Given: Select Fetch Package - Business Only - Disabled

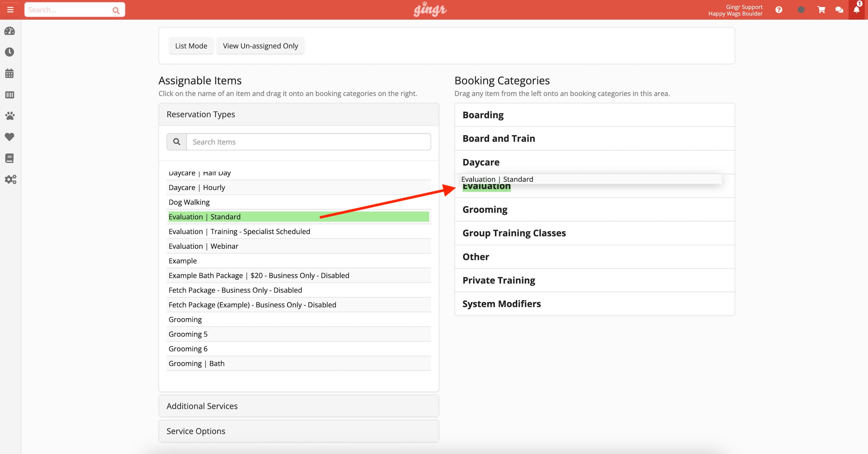Looking at the screenshot, I should 298,290.
